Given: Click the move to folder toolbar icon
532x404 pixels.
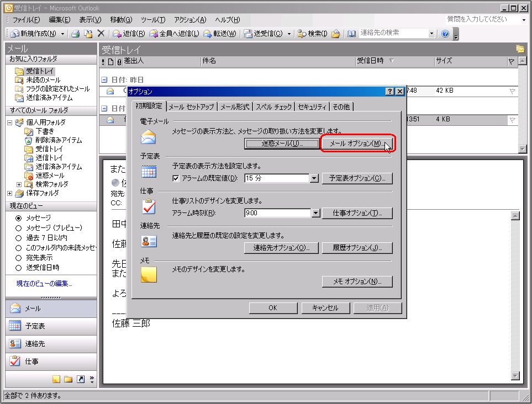Looking at the screenshot, I should click(88, 34).
